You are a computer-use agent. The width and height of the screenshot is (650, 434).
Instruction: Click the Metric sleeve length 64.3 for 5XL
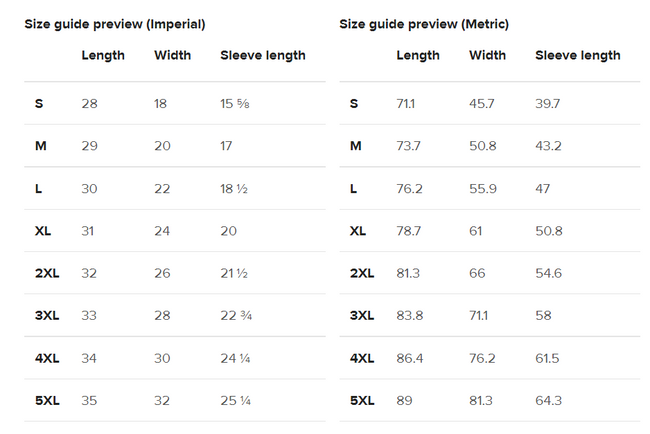click(x=549, y=401)
